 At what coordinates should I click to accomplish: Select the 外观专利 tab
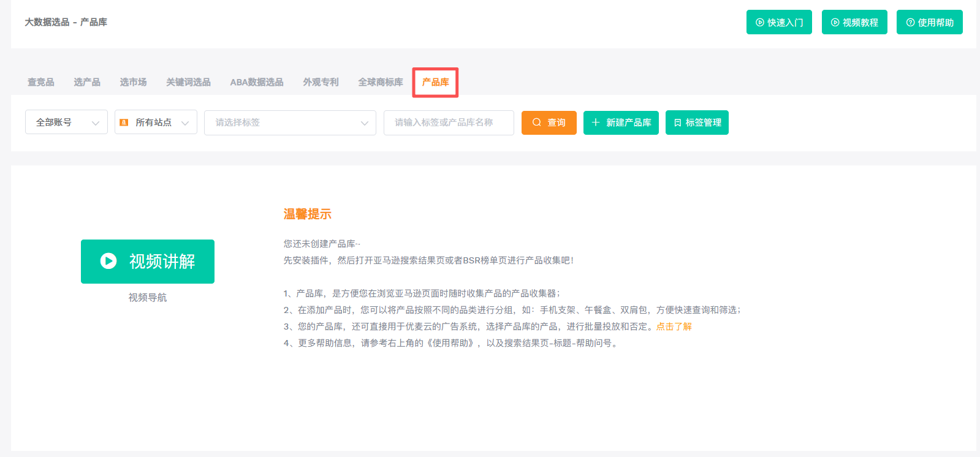(321, 82)
